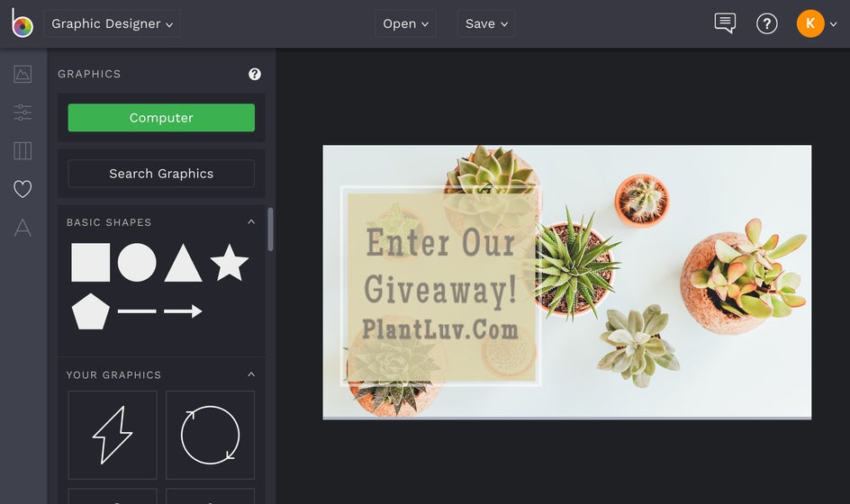Select the 'PlantLuv.Com' text on canvas
Viewport: 850px width, 504px height.
pos(440,329)
